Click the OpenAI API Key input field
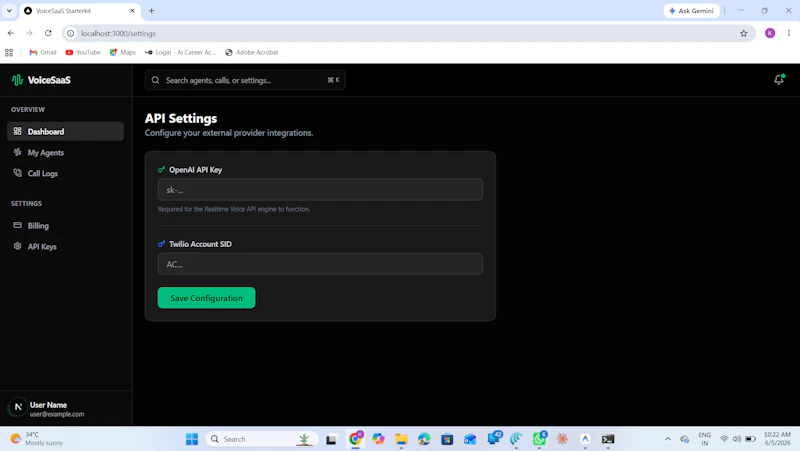Screen dimensions: 800x451 pos(320,190)
